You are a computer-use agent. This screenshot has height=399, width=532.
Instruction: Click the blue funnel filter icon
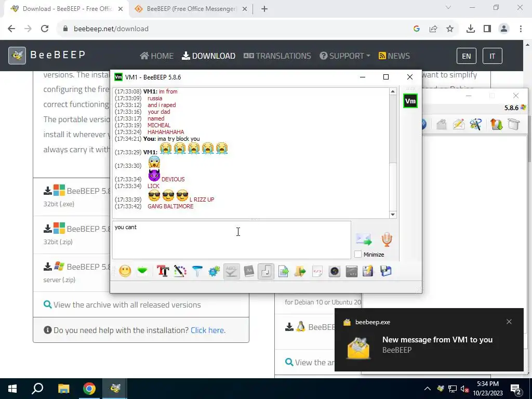pyautogui.click(x=197, y=271)
